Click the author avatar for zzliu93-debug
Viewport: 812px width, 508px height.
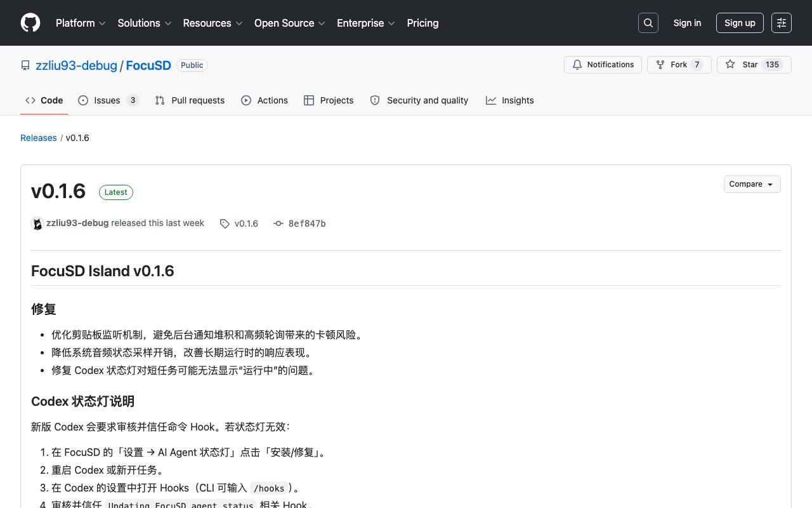click(x=37, y=224)
